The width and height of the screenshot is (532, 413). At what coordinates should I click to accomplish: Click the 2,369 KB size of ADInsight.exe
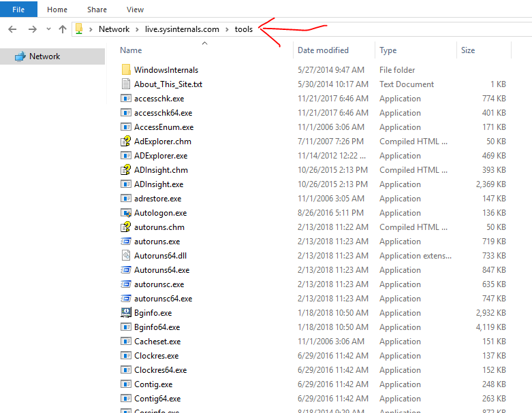pos(490,184)
